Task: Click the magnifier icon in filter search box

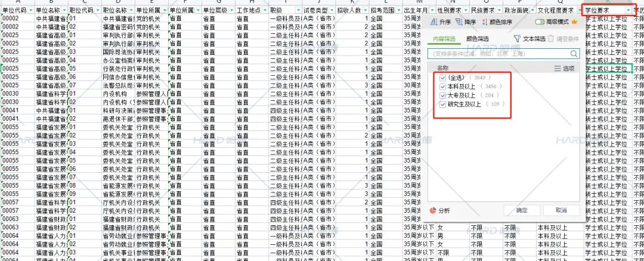Action: 574,54
